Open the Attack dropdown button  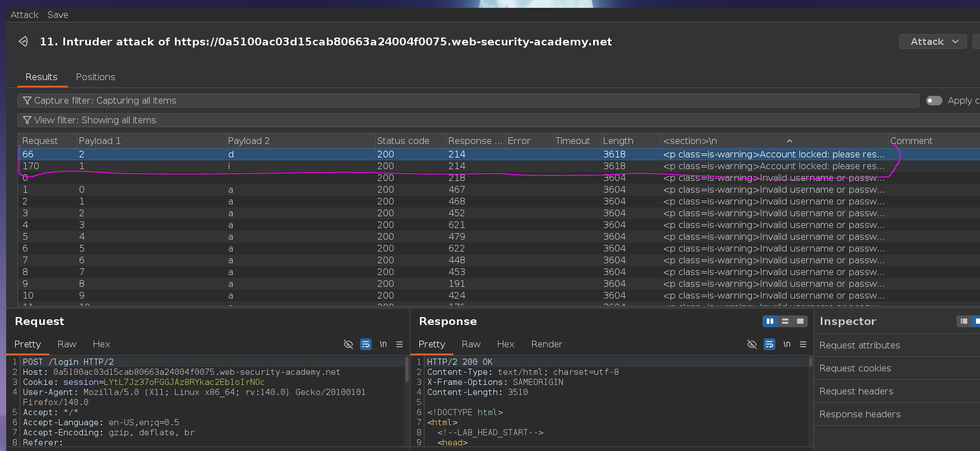coord(933,41)
